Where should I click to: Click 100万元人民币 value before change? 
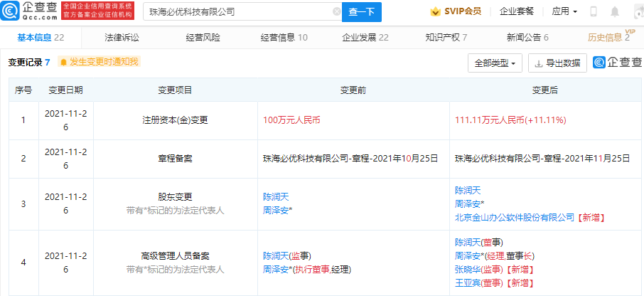(x=291, y=120)
